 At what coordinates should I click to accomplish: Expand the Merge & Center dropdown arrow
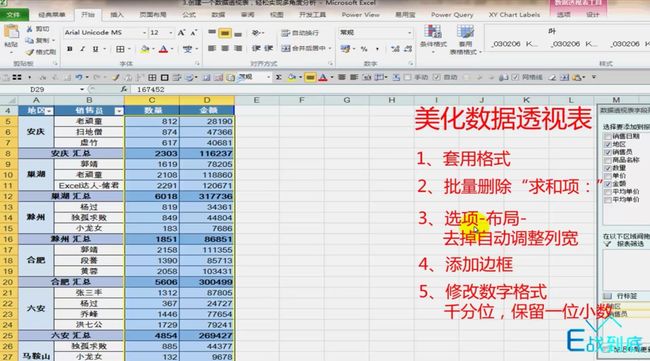330,48
